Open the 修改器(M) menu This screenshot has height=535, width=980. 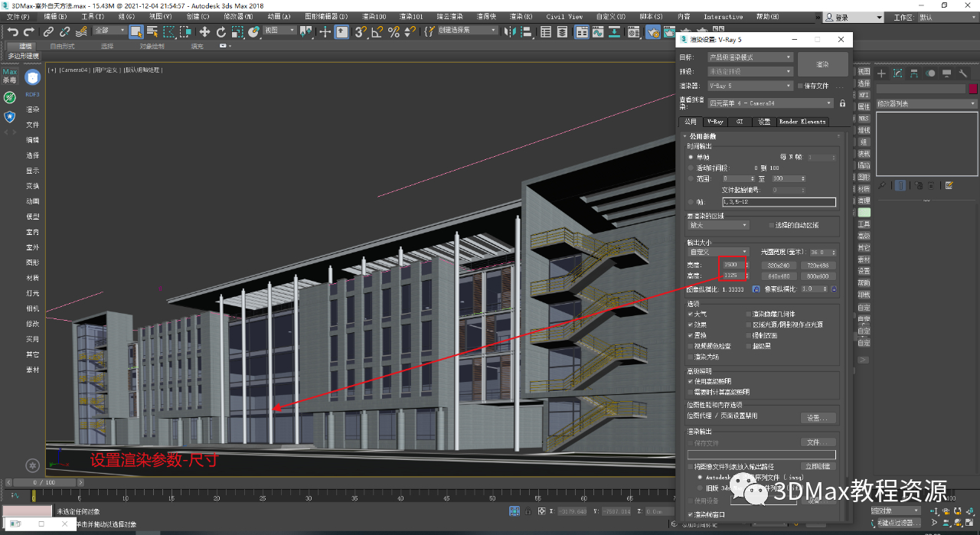238,16
